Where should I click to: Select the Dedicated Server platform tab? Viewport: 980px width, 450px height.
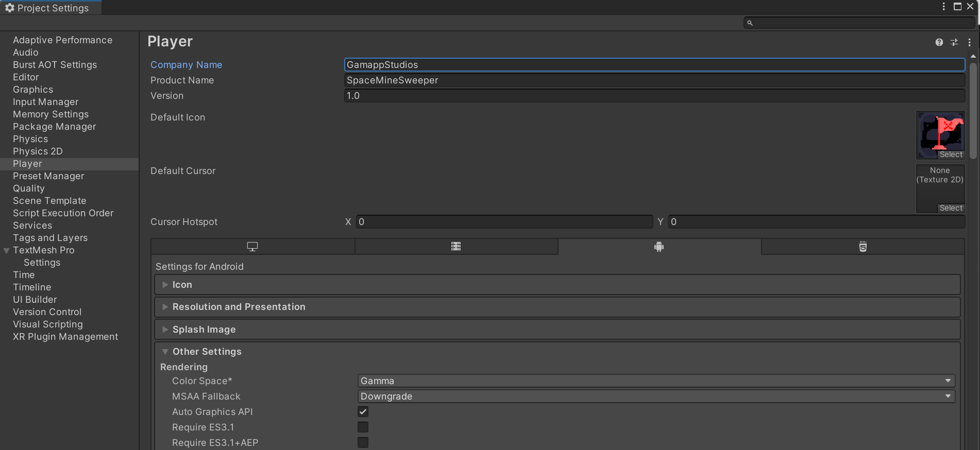456,247
